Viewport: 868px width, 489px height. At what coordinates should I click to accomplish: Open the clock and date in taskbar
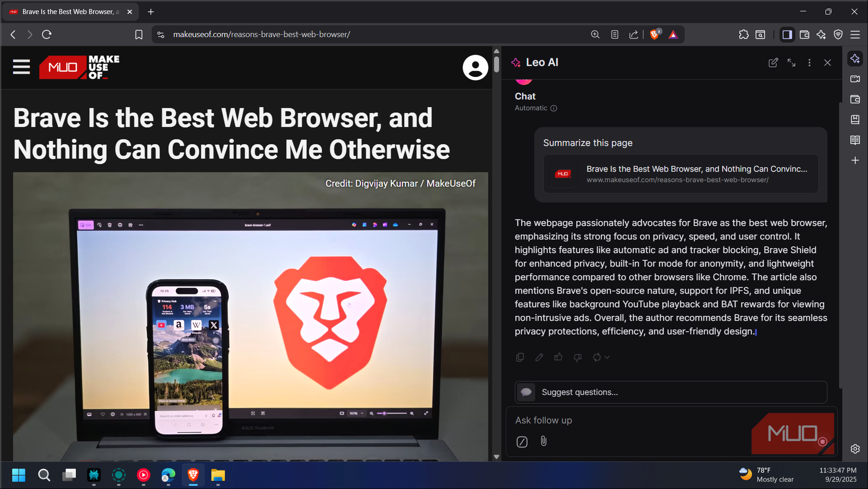838,475
